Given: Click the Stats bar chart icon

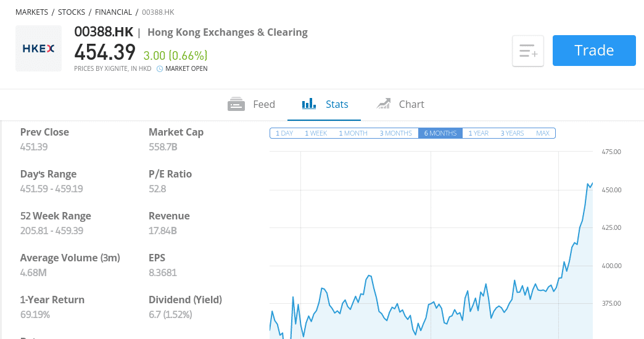Looking at the screenshot, I should [309, 104].
